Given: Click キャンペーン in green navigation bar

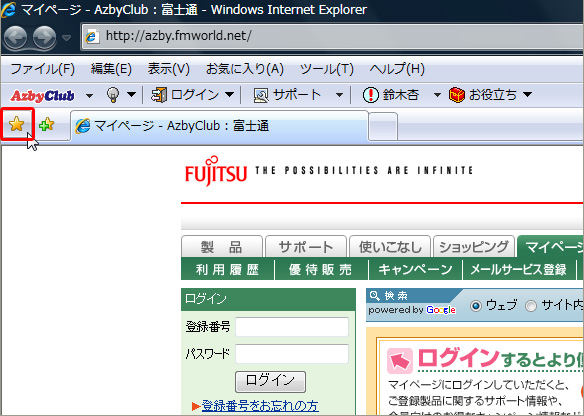Looking at the screenshot, I should [415, 269].
